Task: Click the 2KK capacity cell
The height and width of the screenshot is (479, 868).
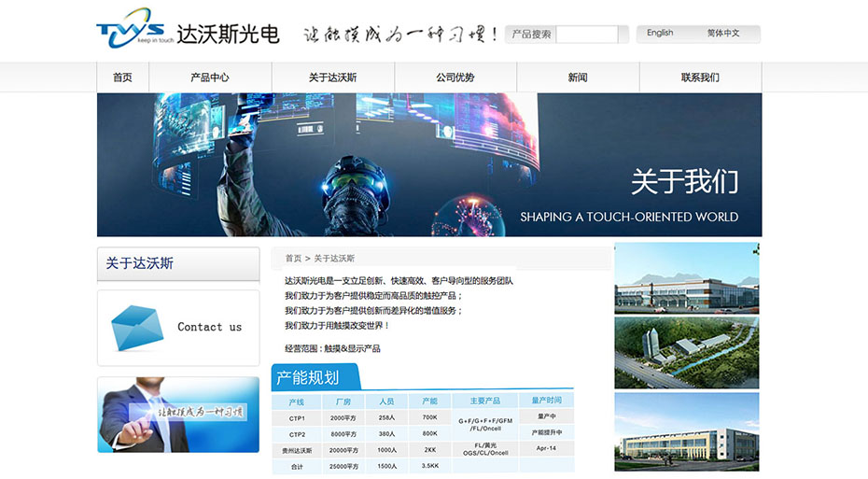Action: (429, 450)
